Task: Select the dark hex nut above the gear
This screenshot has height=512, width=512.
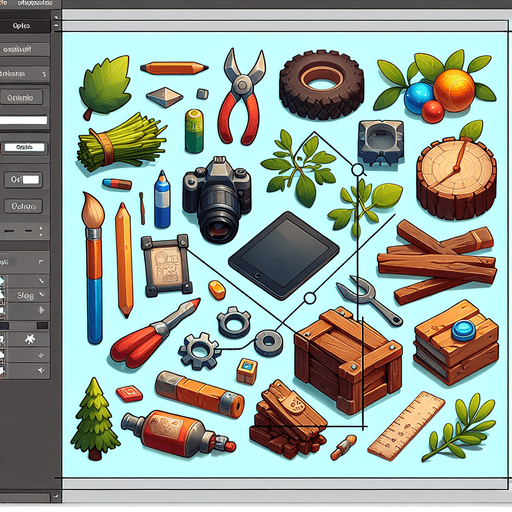Action: [234, 322]
